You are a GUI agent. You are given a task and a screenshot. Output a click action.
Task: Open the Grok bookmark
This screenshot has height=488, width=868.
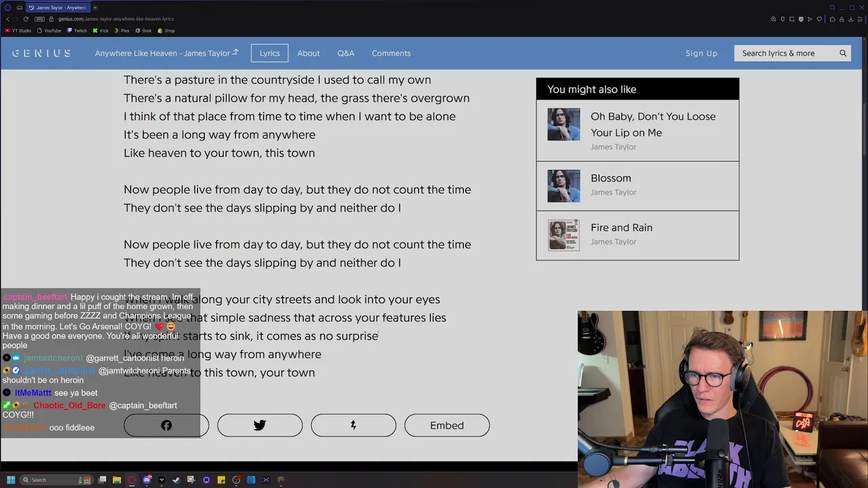(144, 30)
